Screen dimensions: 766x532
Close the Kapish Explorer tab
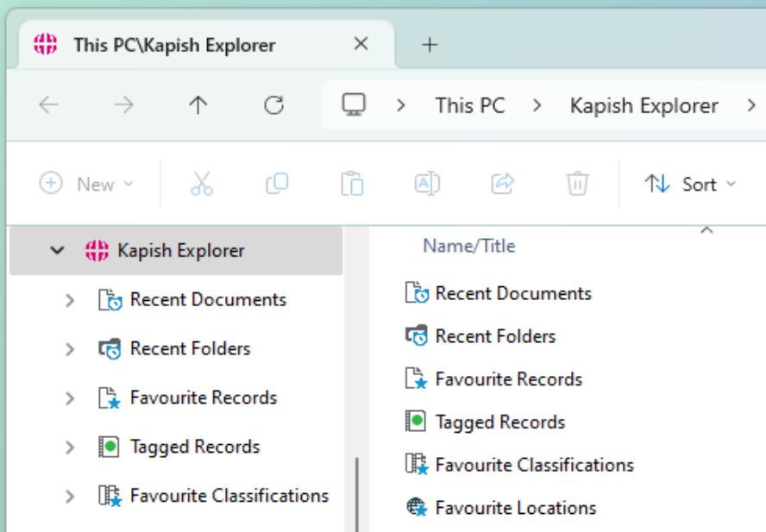coord(361,44)
